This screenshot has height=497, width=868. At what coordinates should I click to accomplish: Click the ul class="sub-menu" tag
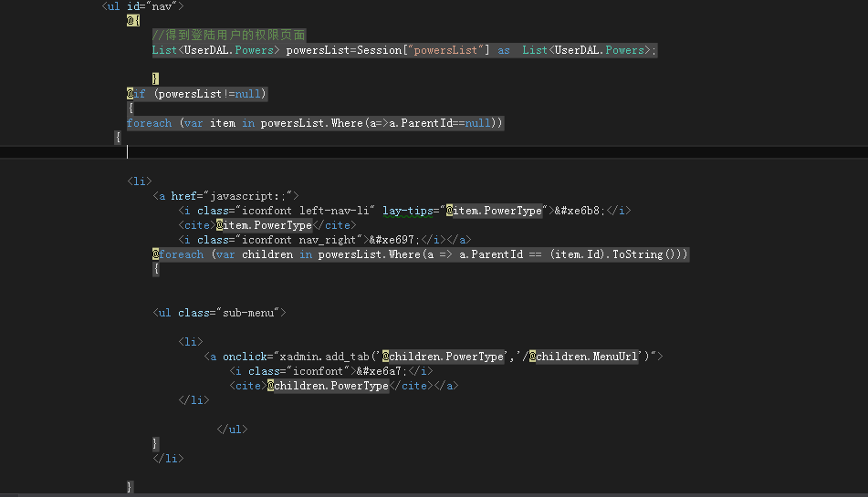[x=219, y=313]
